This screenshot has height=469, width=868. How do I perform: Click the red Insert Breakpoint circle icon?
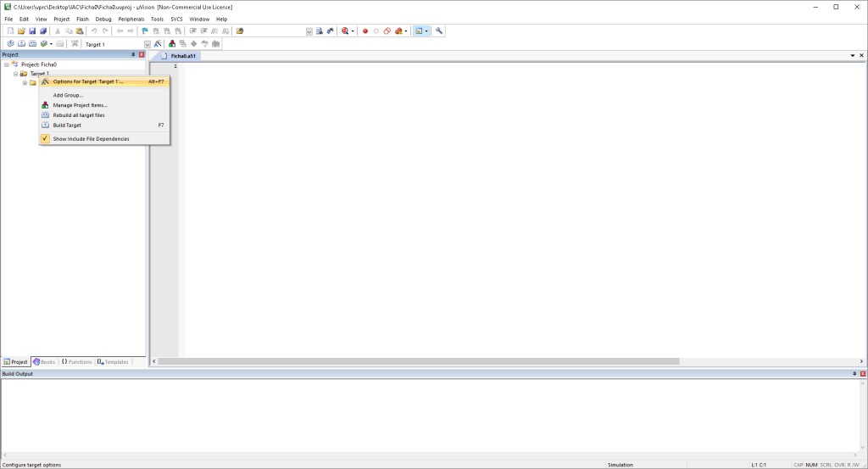[365, 31]
